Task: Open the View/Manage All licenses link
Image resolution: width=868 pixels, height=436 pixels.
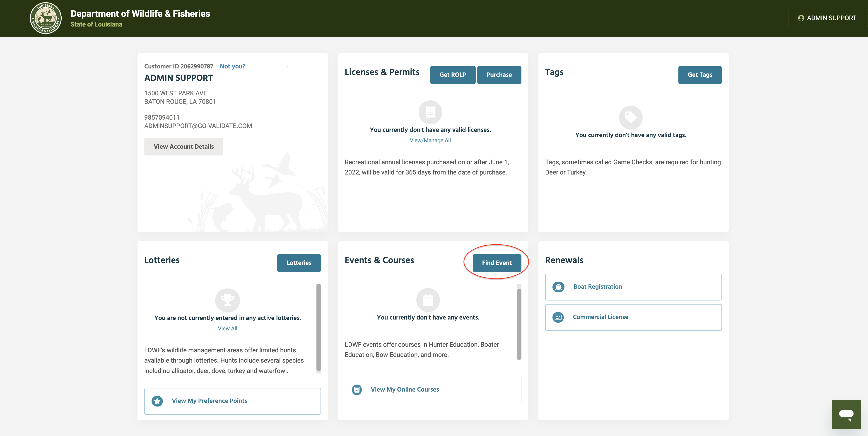Action: point(430,141)
